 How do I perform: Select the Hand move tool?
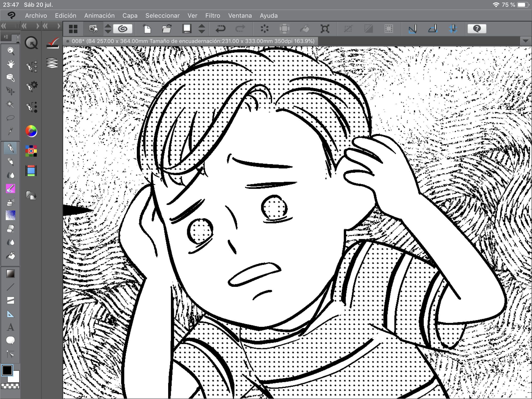click(x=10, y=64)
